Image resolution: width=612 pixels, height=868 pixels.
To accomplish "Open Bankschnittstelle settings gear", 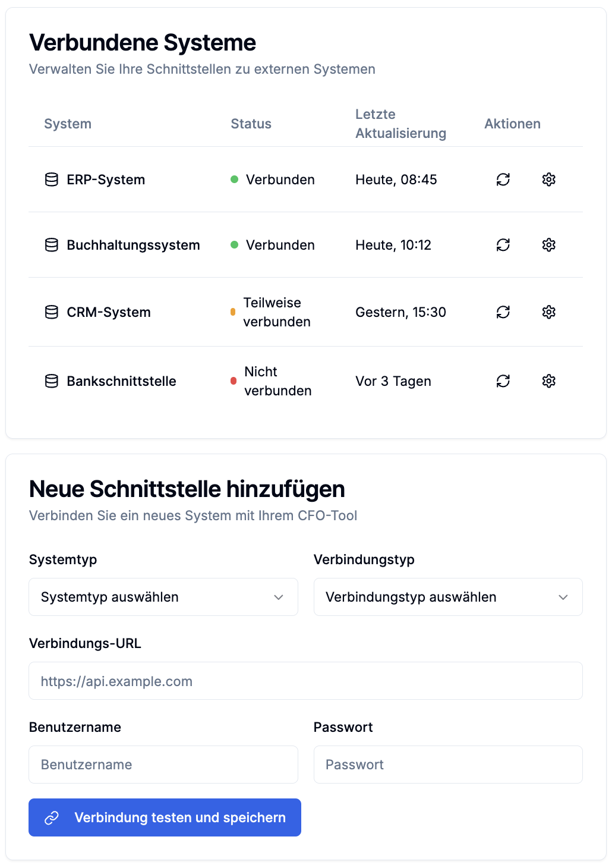I will coord(549,381).
